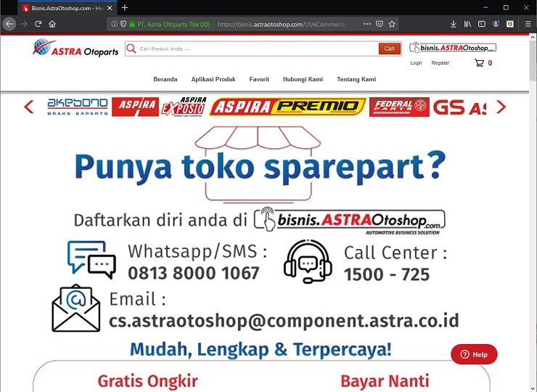
Task: Open Tentang Kami menu item
Action: pos(356,79)
